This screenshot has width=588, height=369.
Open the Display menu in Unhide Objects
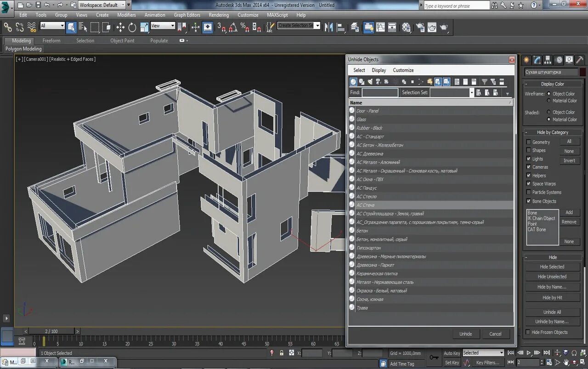click(x=379, y=70)
